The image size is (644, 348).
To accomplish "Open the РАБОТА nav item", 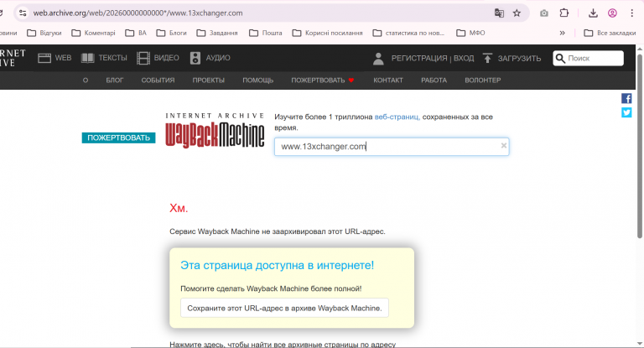I will [x=434, y=81].
